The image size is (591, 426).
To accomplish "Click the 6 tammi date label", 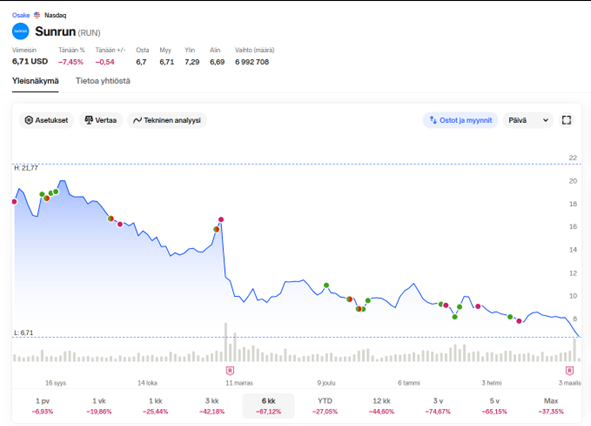I will click(x=409, y=383).
